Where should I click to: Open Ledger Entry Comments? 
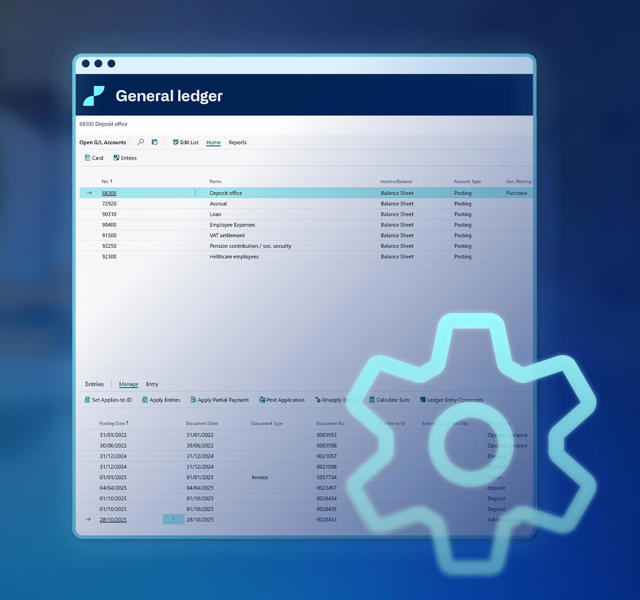(451, 400)
